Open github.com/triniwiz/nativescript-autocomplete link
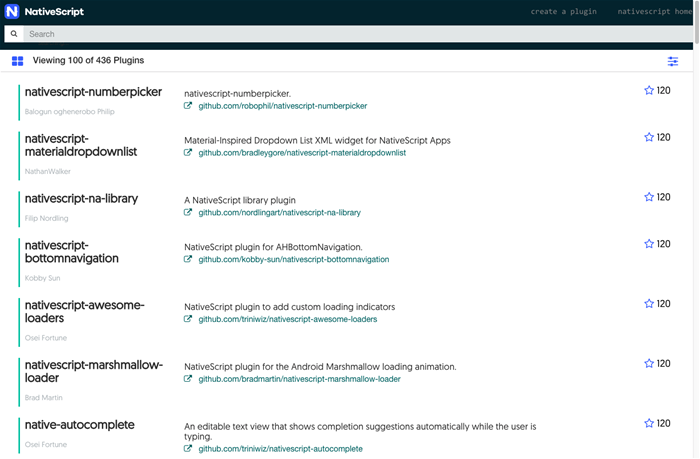The height and width of the screenshot is (459, 700). click(280, 449)
